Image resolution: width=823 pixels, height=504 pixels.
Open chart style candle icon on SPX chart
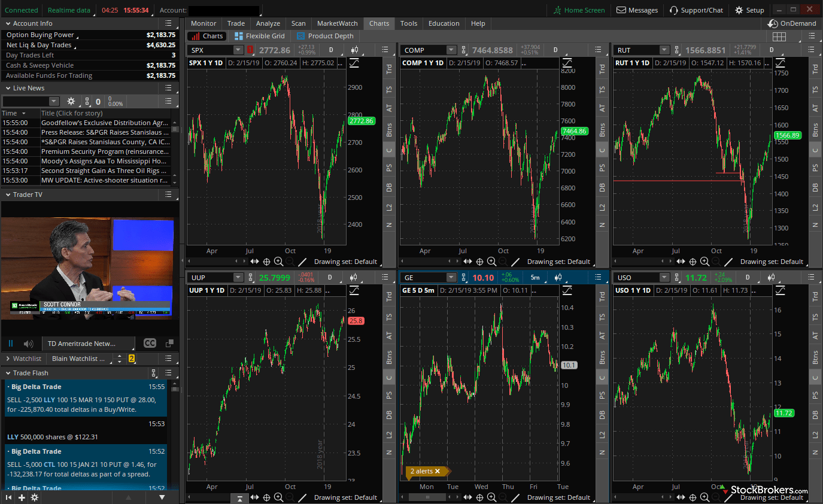355,50
